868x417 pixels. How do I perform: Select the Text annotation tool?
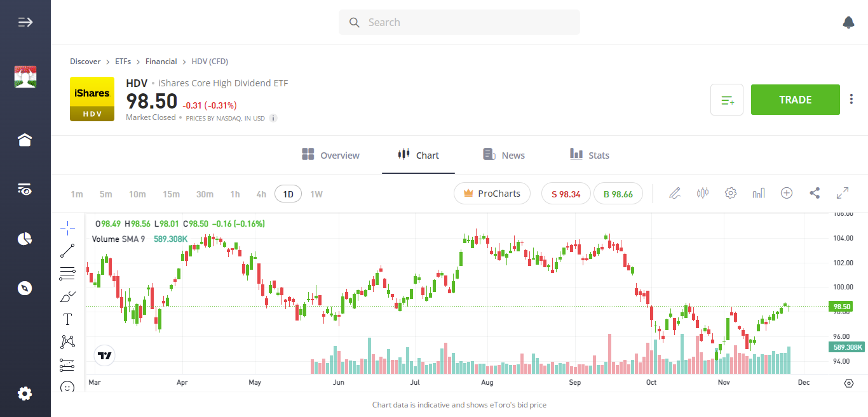pos(67,319)
